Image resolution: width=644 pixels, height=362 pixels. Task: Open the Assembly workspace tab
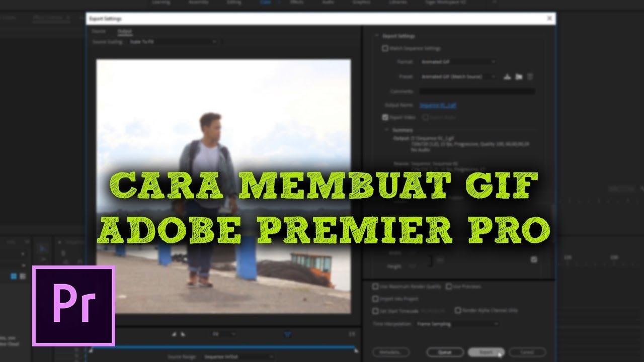[x=198, y=3]
